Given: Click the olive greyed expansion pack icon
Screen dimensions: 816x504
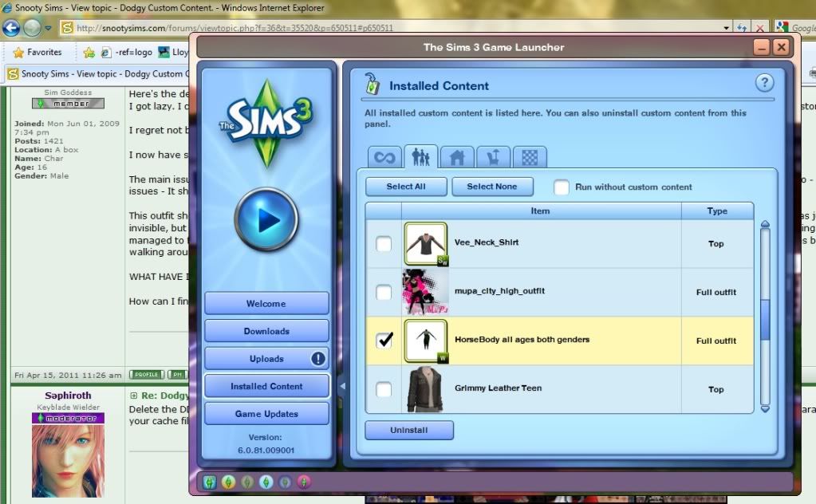Looking at the screenshot, I should (247, 482).
